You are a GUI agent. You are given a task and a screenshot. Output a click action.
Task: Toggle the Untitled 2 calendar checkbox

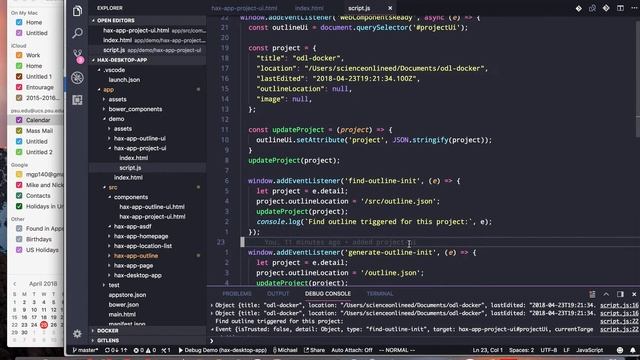[x=19, y=152]
